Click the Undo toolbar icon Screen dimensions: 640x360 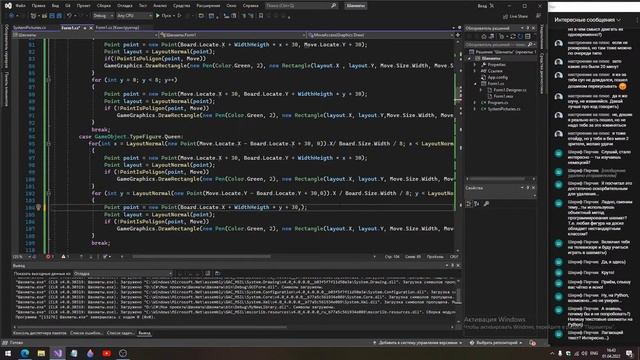tap(69, 16)
